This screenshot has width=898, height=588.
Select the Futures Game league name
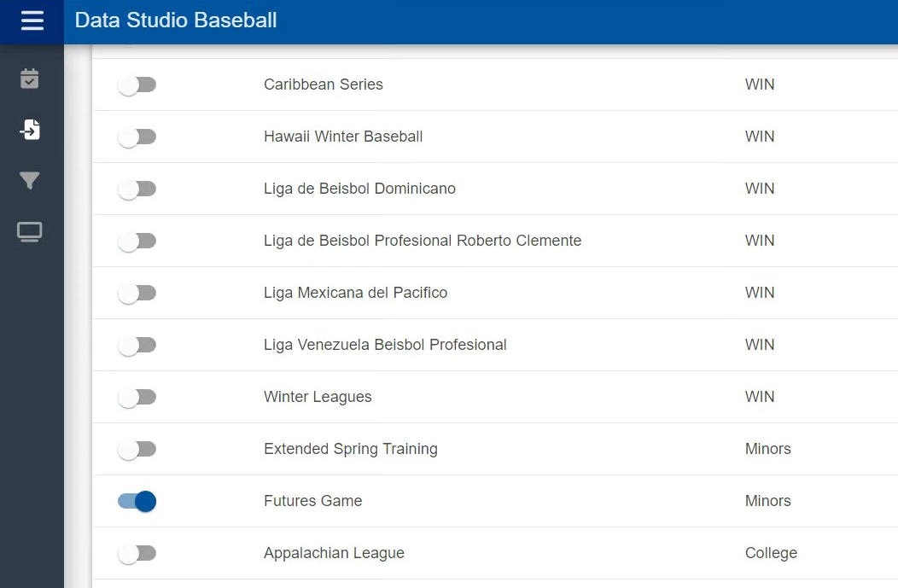(x=312, y=501)
